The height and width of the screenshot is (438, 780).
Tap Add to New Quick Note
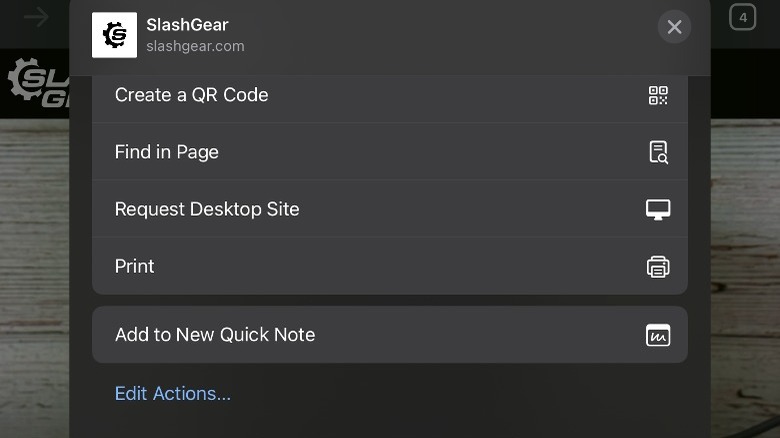[215, 335]
